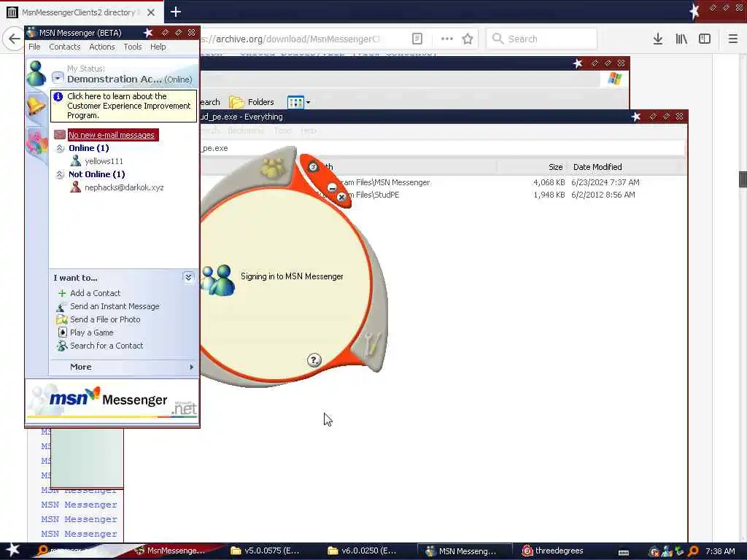Viewport: 747px width, 560px height.
Task: Go back with the Firefox back arrow
Action: click(14, 39)
